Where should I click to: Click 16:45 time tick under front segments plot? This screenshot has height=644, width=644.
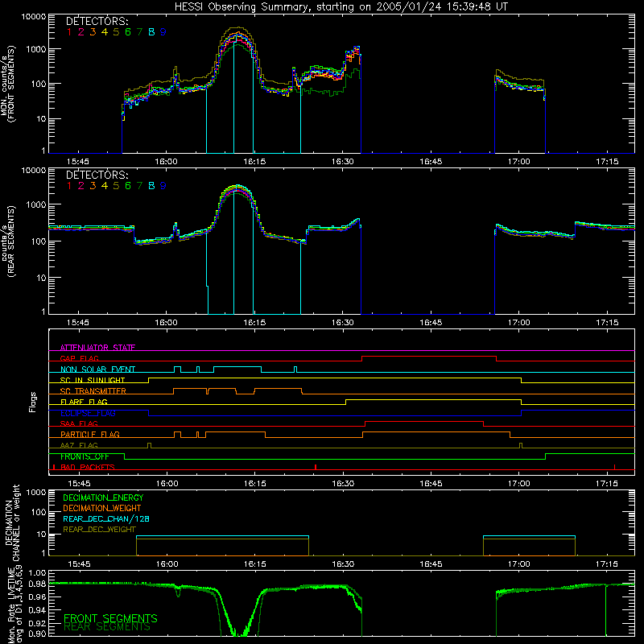pyautogui.click(x=431, y=162)
